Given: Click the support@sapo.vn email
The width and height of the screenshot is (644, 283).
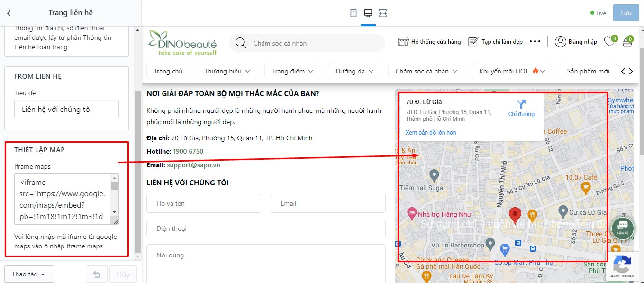Looking at the screenshot, I should tap(194, 165).
